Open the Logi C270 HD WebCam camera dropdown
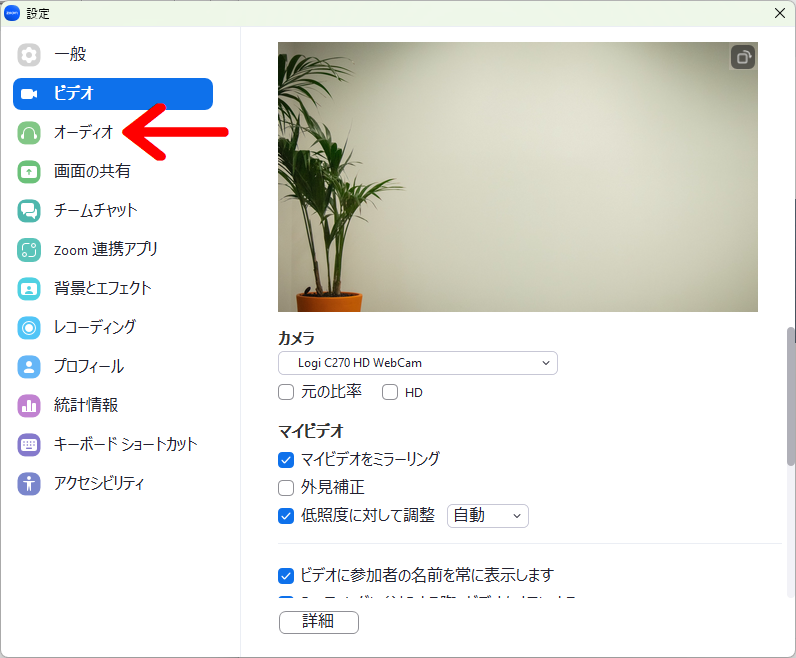This screenshot has height=658, width=796. coord(418,363)
